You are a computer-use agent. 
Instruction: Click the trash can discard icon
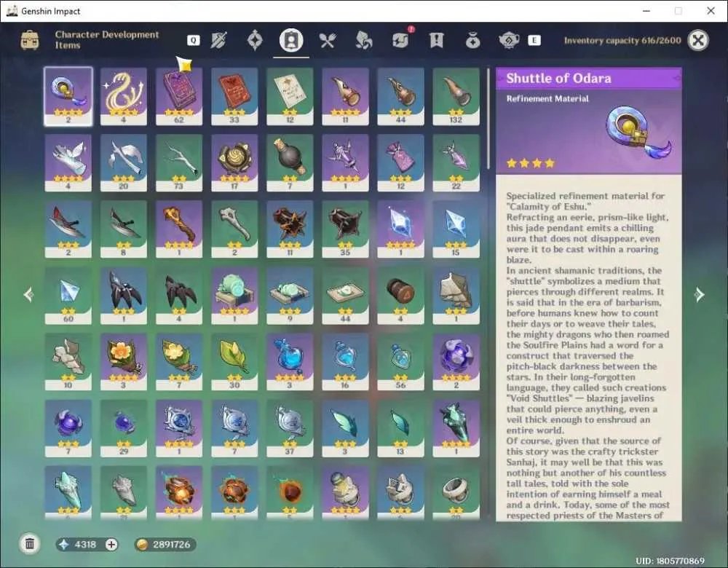[x=30, y=544]
